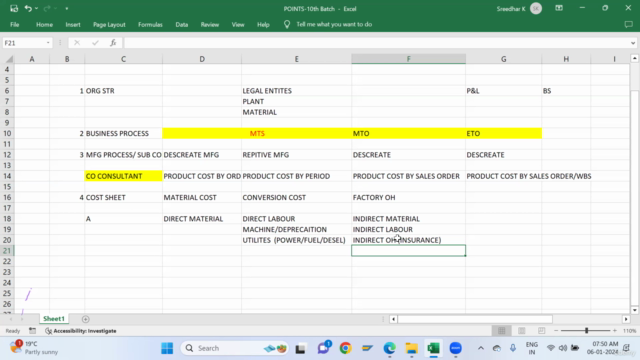Select row 10 header

pyautogui.click(x=7, y=133)
